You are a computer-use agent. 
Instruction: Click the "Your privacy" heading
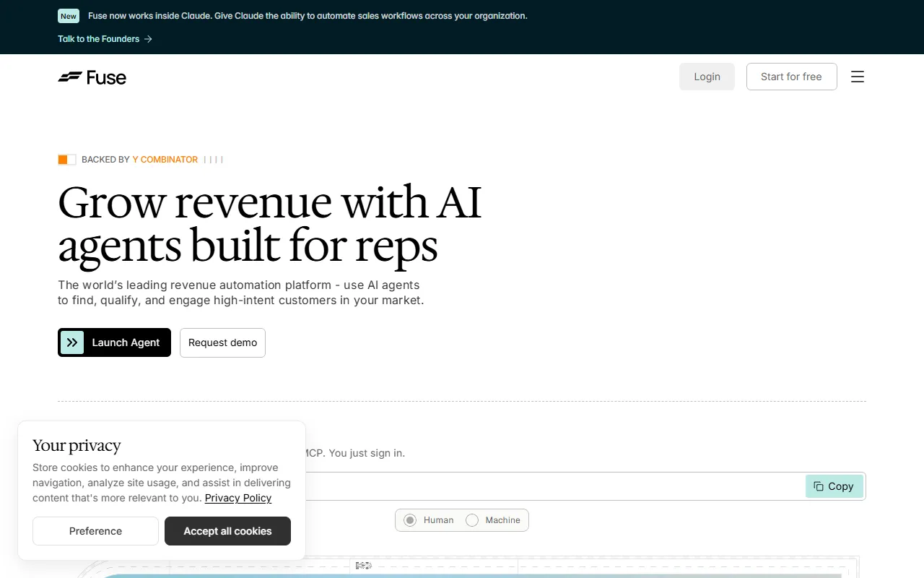77,445
